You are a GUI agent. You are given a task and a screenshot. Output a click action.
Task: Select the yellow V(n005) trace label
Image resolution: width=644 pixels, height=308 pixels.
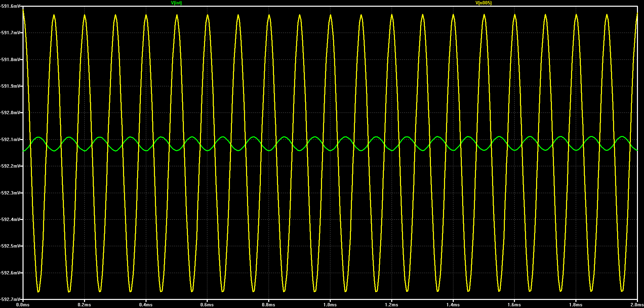[484, 3]
